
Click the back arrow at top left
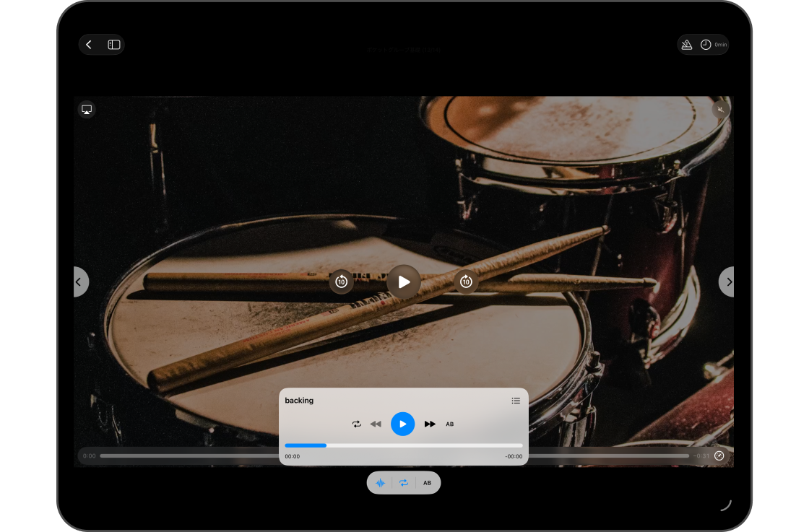[88, 44]
